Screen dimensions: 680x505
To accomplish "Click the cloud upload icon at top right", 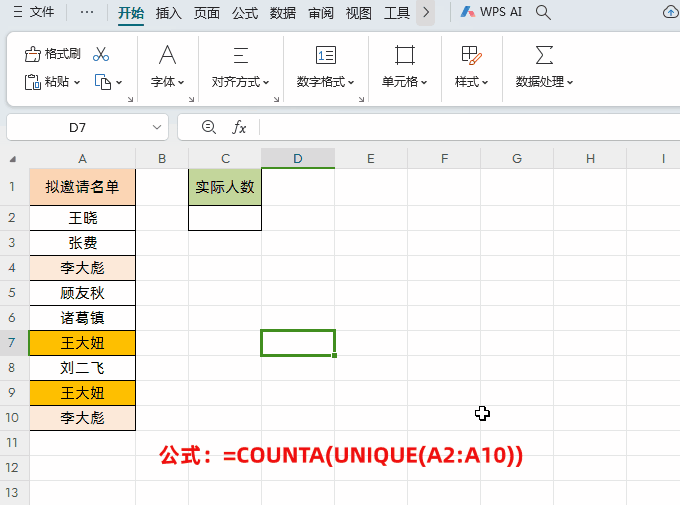I will pyautogui.click(x=671, y=12).
